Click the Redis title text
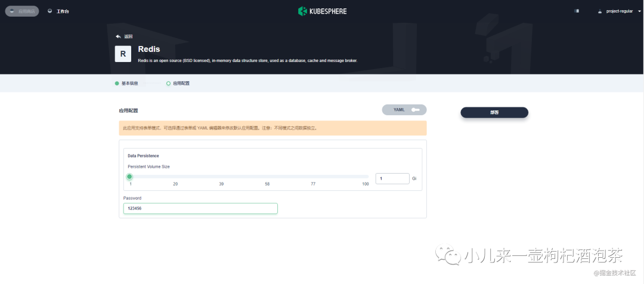Image resolution: width=644 pixels, height=284 pixels. pyautogui.click(x=149, y=50)
